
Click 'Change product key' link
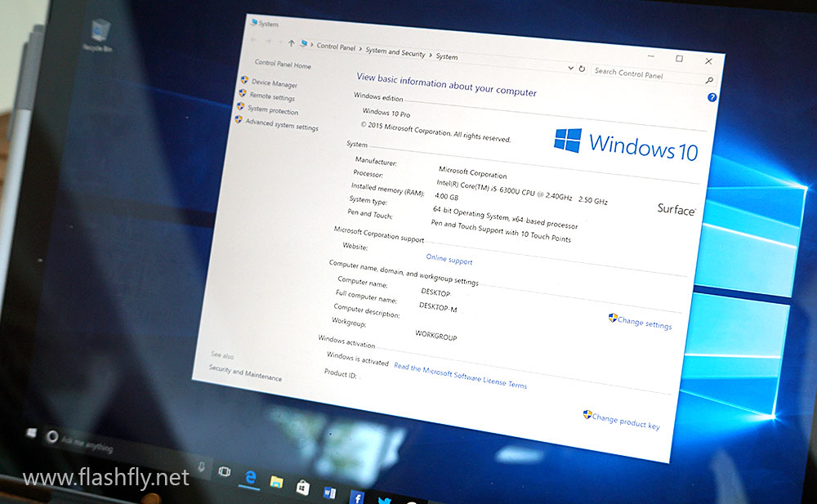(625, 421)
